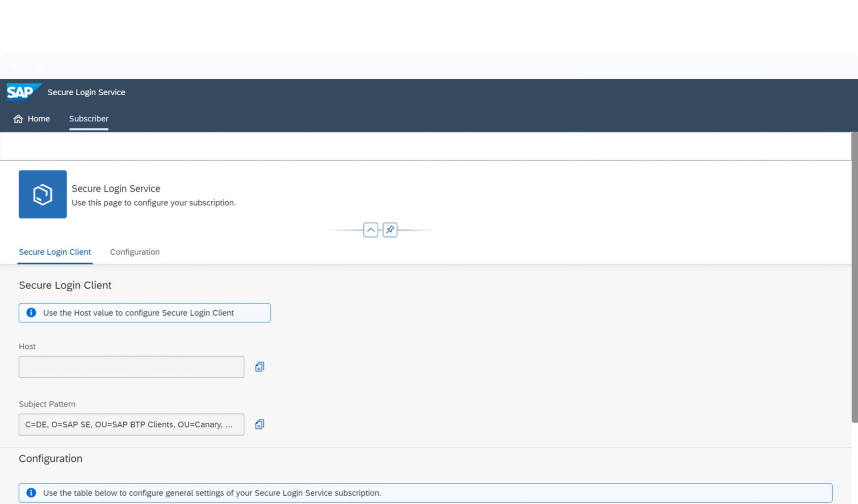Copy the Subject Pattern using the copy icon
This screenshot has height=504, width=858.
pyautogui.click(x=259, y=425)
